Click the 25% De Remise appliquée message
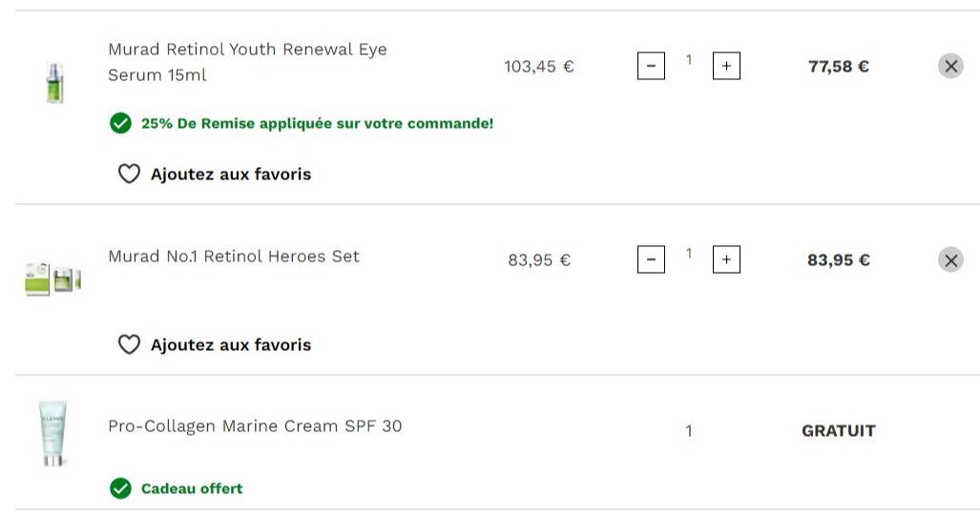Viewport: 980px width, 516px height. [317, 123]
